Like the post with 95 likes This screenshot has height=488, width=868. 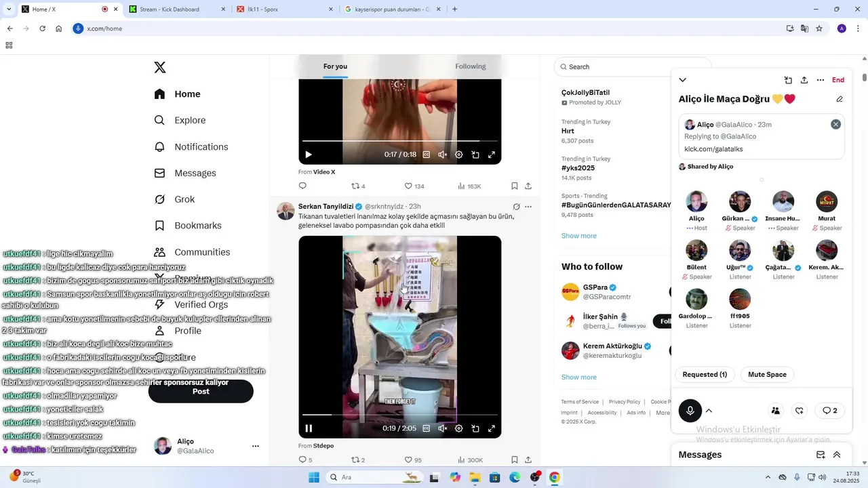pyautogui.click(x=413, y=460)
